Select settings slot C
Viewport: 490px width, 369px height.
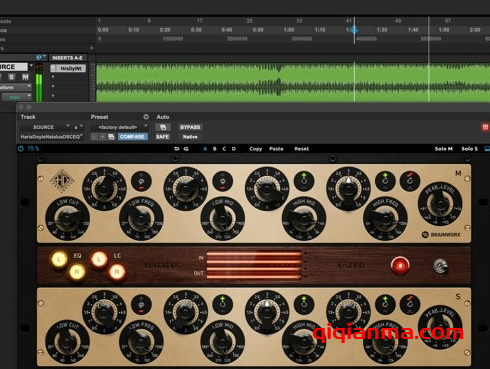[224, 149]
